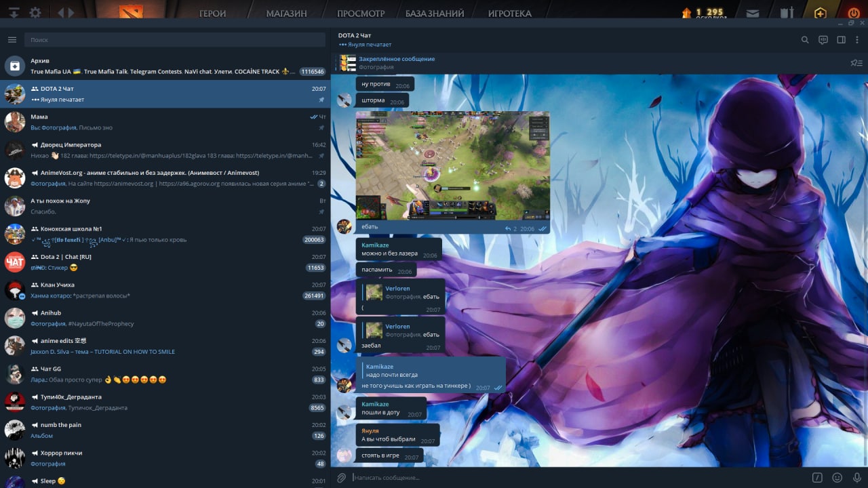868x488 pixels.
Task: Click the message паспамить
Action: pyautogui.click(x=386, y=270)
